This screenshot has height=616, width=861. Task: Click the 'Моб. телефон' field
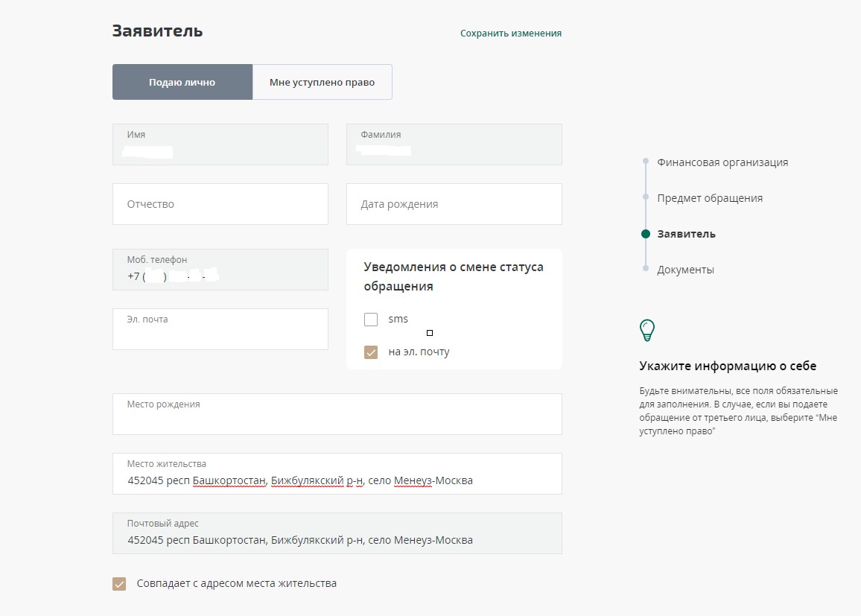[x=220, y=270]
